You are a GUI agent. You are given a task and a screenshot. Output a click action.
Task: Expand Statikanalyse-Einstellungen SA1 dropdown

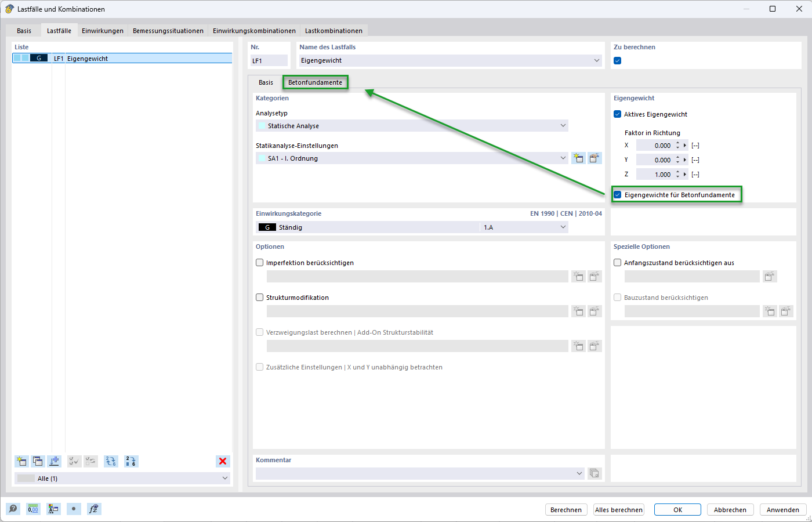coord(412,158)
